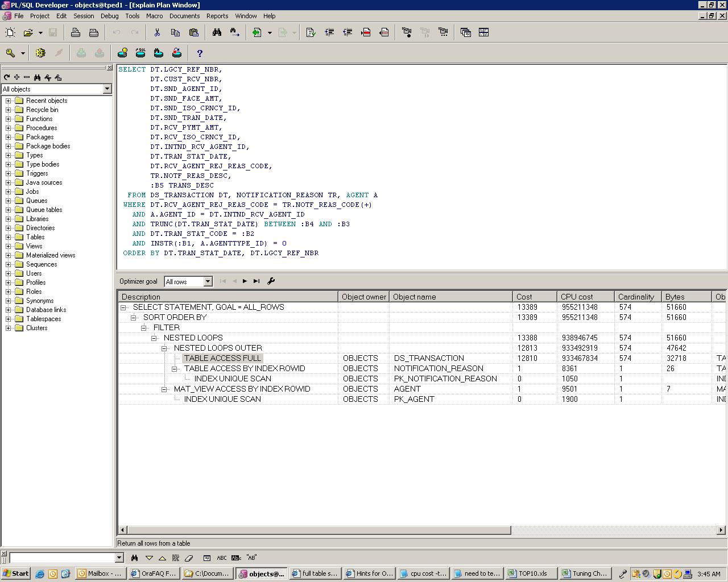Viewport: 728px width, 582px height.
Task: Open the All objects filter dropdown
Action: point(107,89)
